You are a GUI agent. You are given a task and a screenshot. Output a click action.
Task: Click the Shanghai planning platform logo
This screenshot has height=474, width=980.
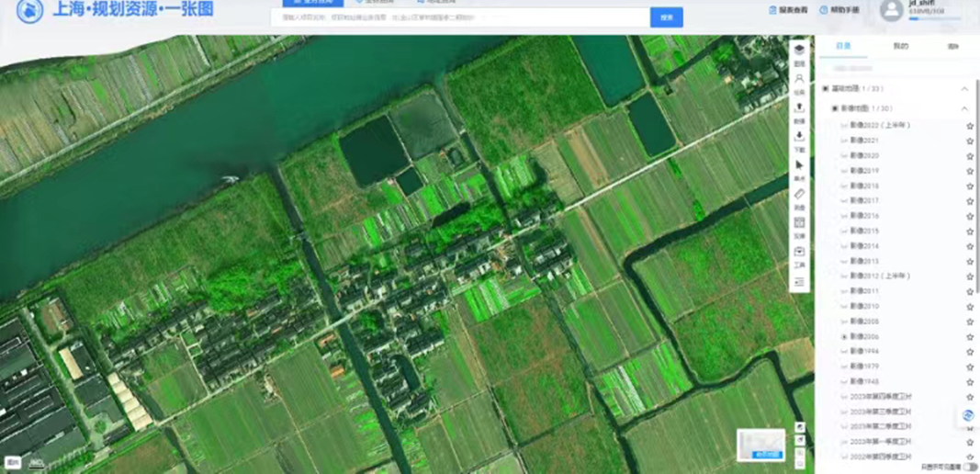[29, 11]
